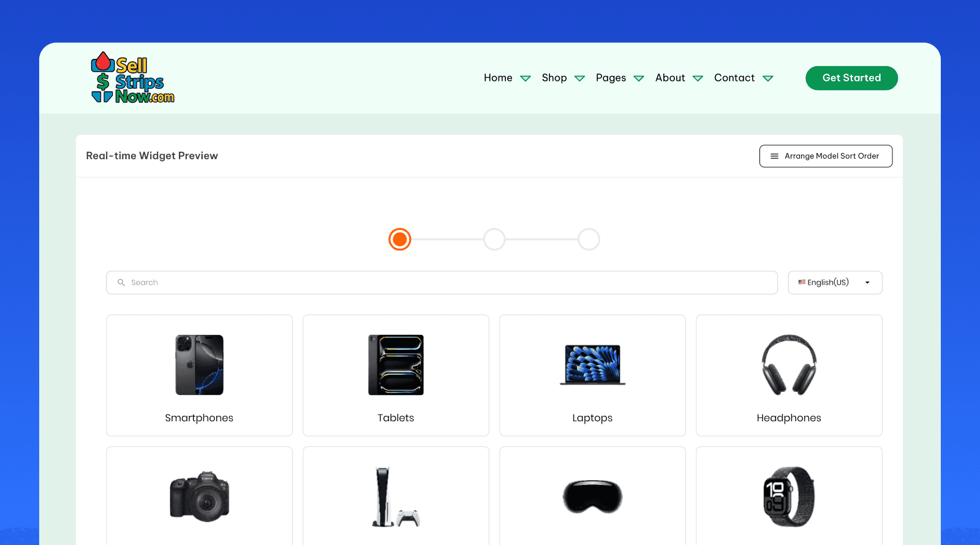The width and height of the screenshot is (980, 545).
Task: Click the magnifier search icon
Action: pos(121,282)
